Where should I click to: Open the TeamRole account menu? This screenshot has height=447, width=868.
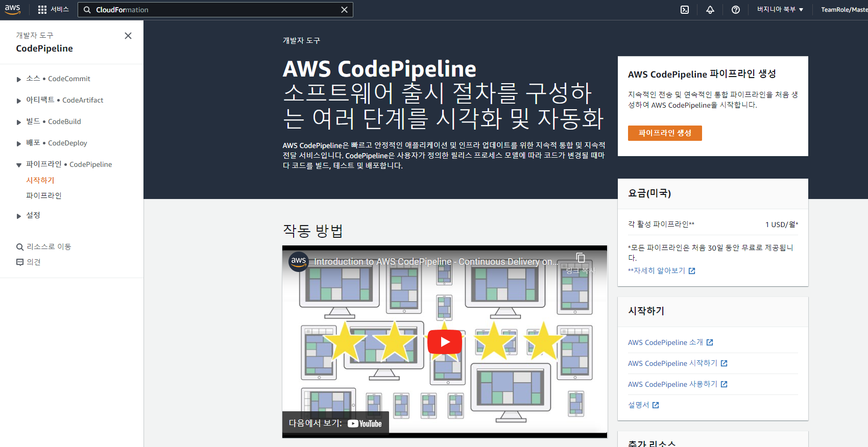[x=844, y=10]
